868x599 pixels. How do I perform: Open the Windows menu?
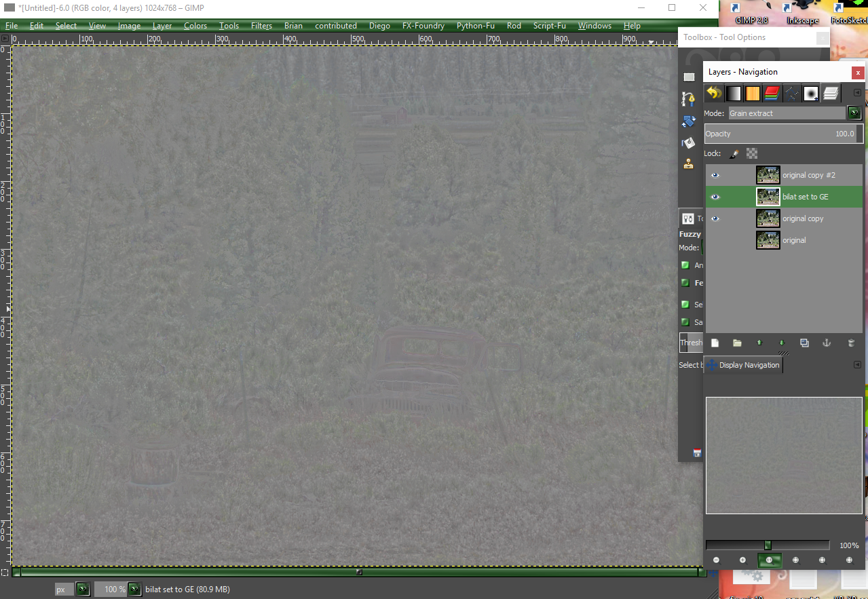tap(595, 26)
